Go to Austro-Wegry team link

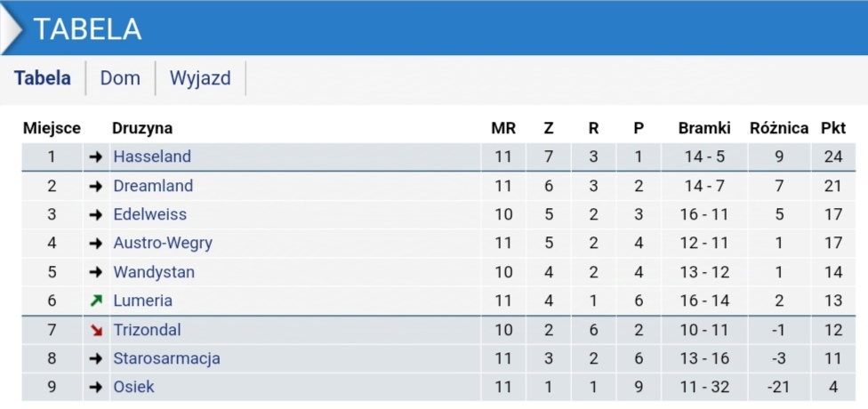(x=163, y=243)
